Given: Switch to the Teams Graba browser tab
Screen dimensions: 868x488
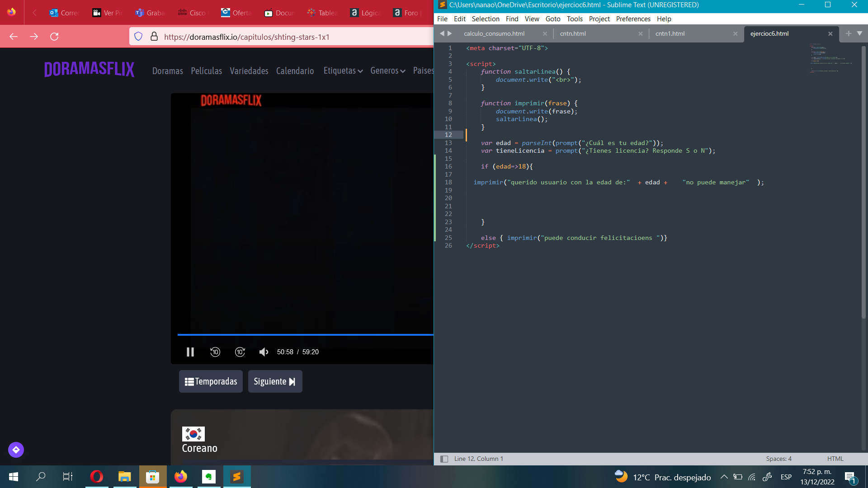Looking at the screenshot, I should tap(150, 13).
